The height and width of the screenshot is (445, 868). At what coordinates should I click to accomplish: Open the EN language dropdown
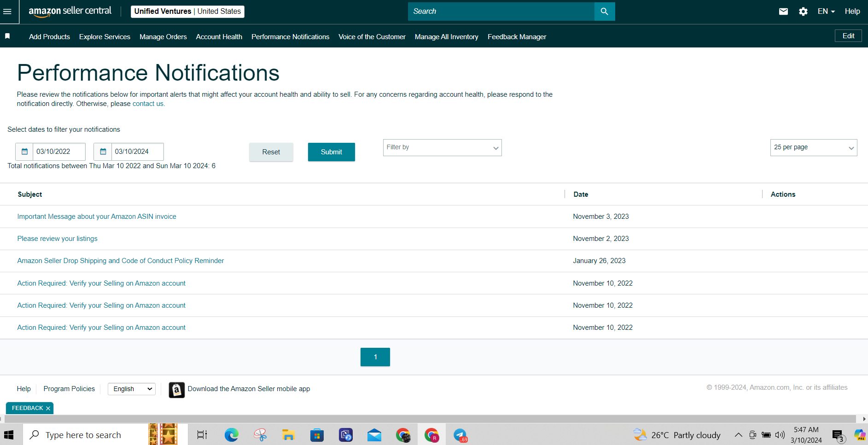point(826,12)
